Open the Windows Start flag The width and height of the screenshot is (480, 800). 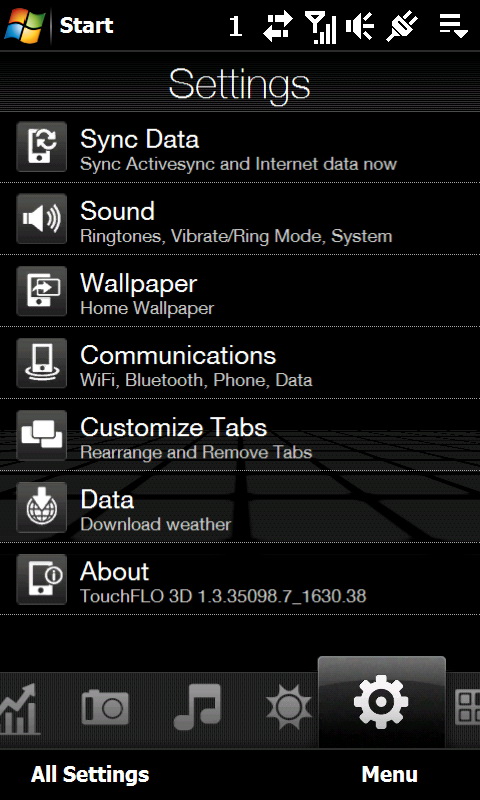pyautogui.click(x=24, y=24)
